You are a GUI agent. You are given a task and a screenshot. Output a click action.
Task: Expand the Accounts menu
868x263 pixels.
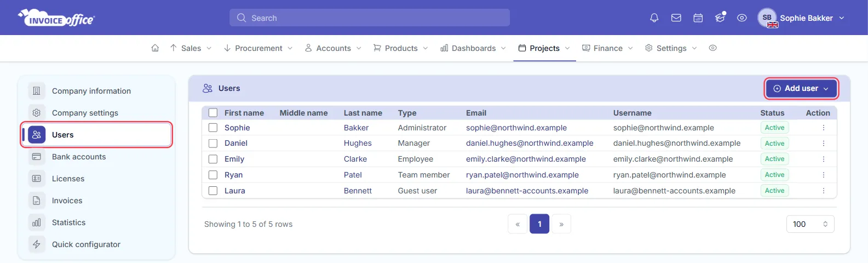click(x=333, y=48)
